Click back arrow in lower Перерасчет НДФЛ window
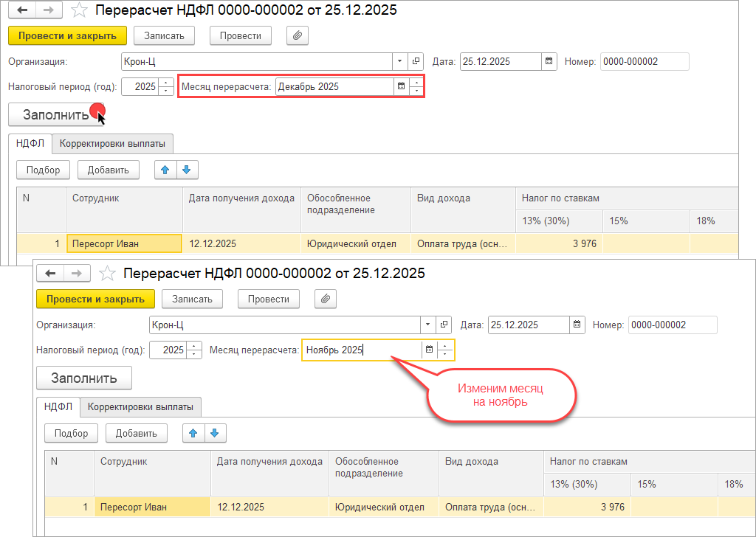 click(x=51, y=273)
